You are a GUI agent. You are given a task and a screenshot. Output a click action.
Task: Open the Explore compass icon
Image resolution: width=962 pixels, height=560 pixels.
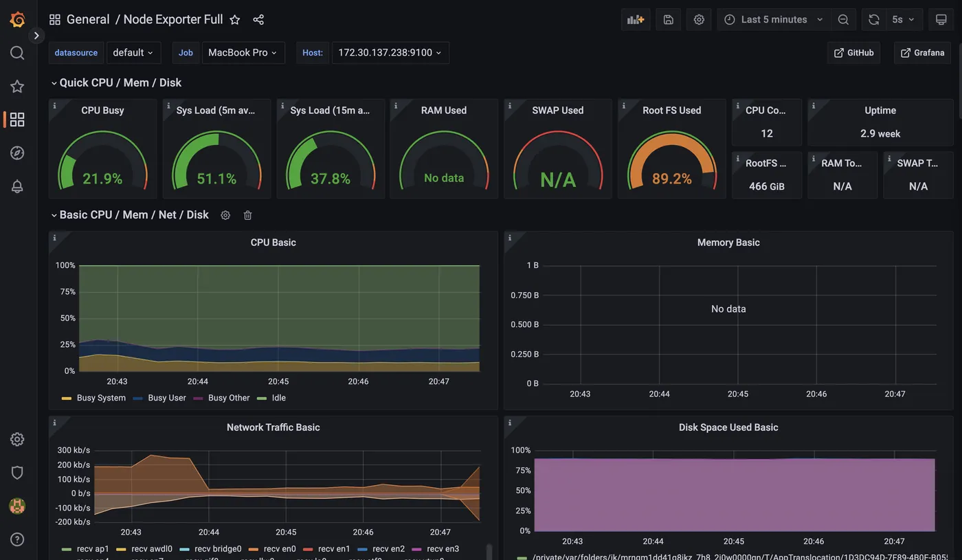pos(17,153)
